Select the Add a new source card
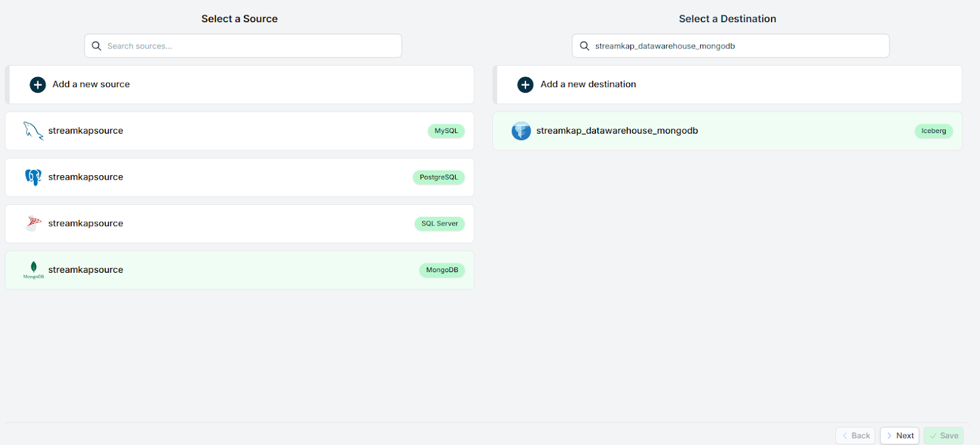 (239, 85)
